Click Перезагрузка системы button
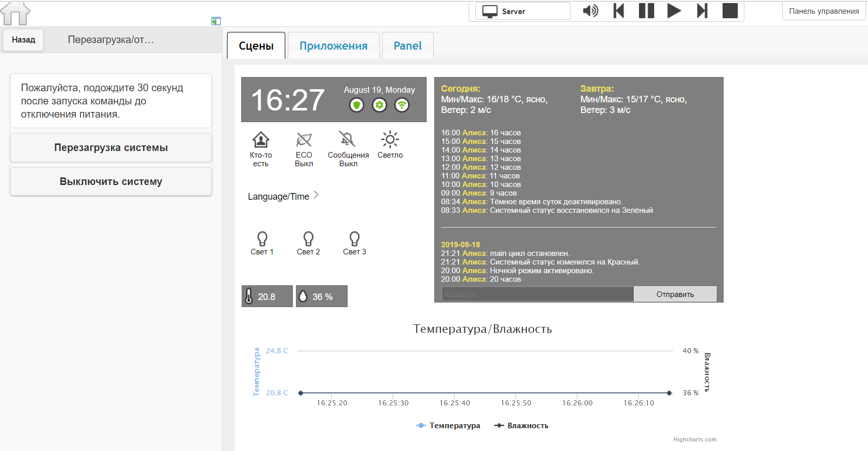The image size is (868, 451). (111, 147)
